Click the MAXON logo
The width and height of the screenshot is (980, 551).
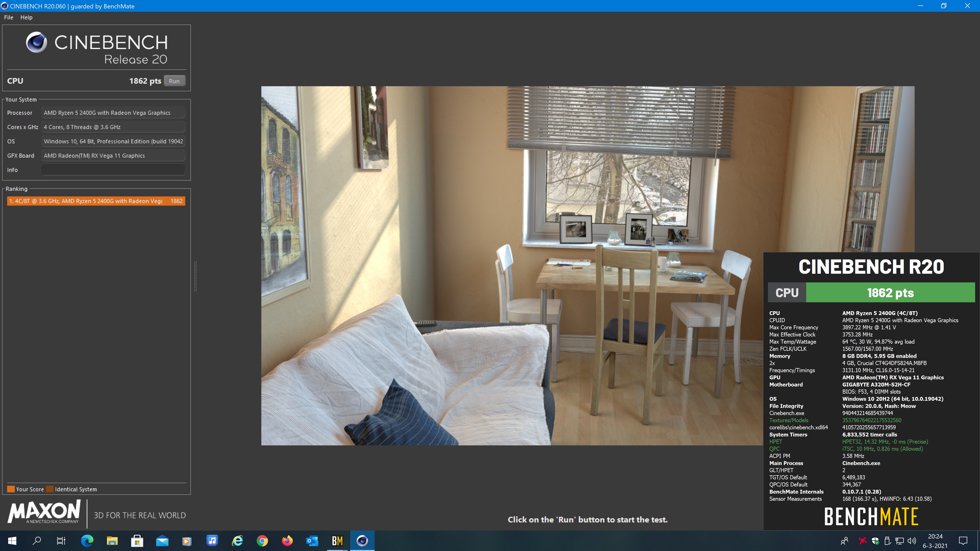(x=44, y=512)
